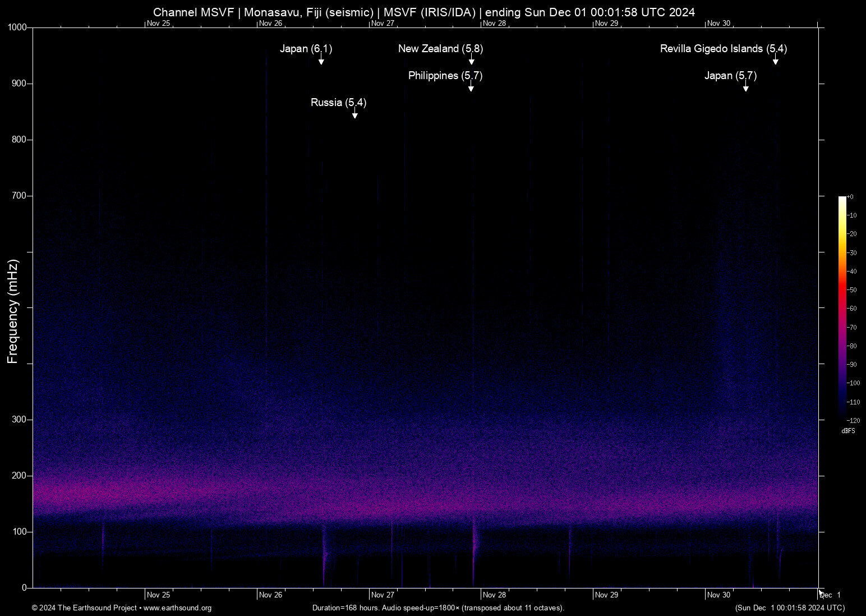866x616 pixels.
Task: Select the 100 frequency axis label
Action: 20,532
